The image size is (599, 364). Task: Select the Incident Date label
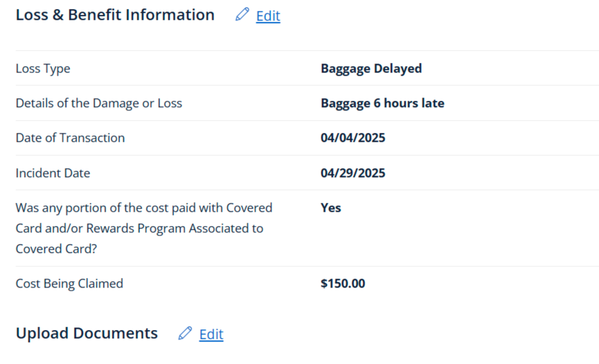coord(53,173)
